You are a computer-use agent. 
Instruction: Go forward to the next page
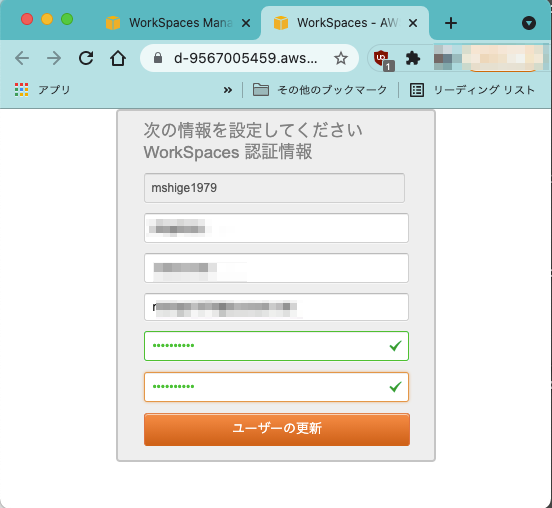click(x=54, y=58)
